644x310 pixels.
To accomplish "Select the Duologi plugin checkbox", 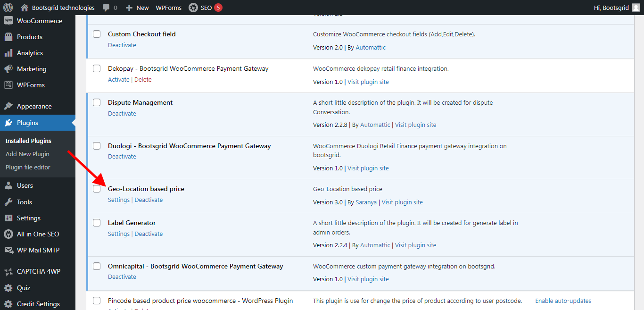I will [x=97, y=146].
